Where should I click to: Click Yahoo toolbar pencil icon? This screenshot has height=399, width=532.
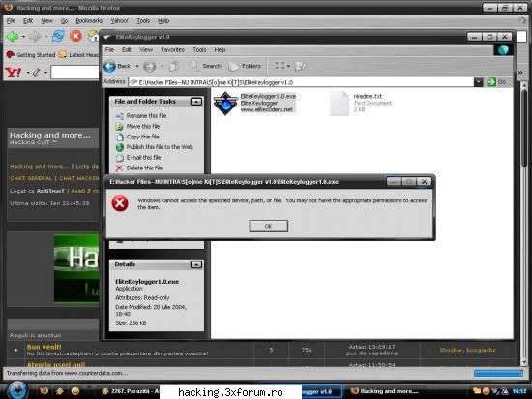[x=37, y=72]
